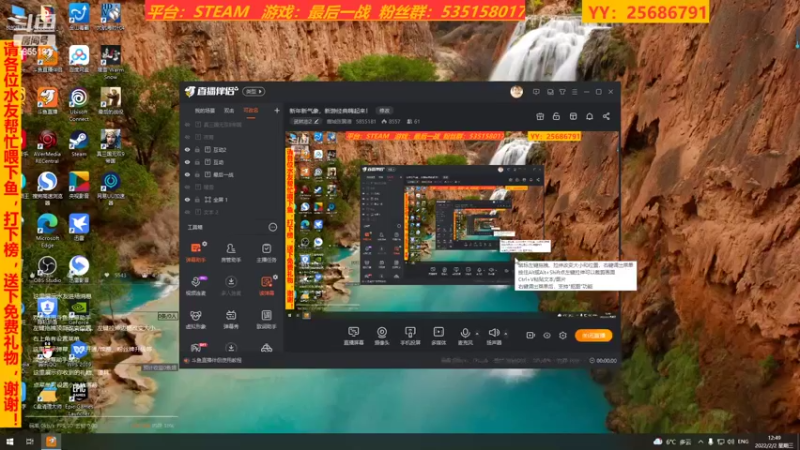Open the 弹幕助手 danmaku helper tool

coord(196,252)
